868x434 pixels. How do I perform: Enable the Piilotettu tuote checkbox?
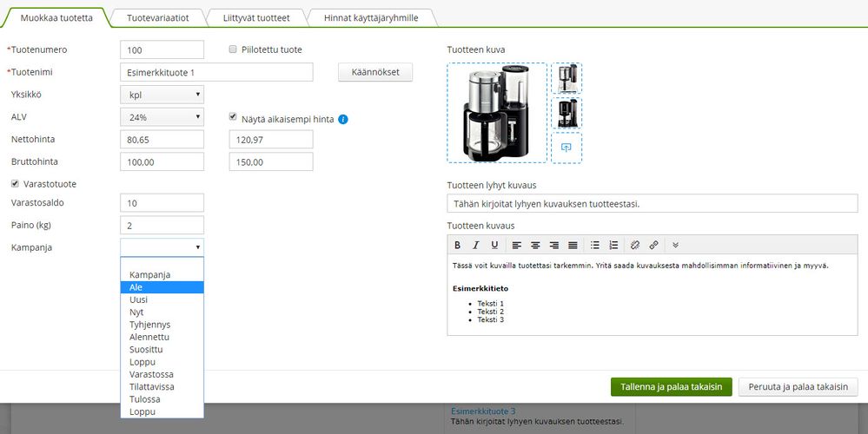point(233,49)
